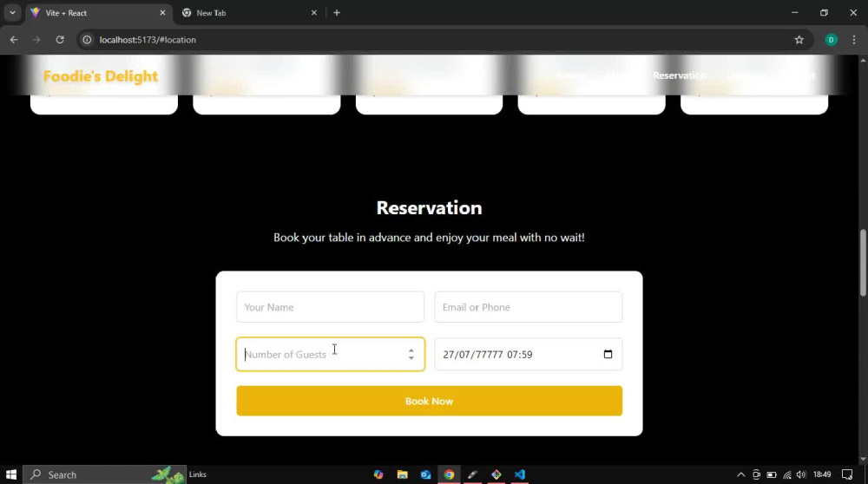Open the Windows Start menu

coord(11,474)
